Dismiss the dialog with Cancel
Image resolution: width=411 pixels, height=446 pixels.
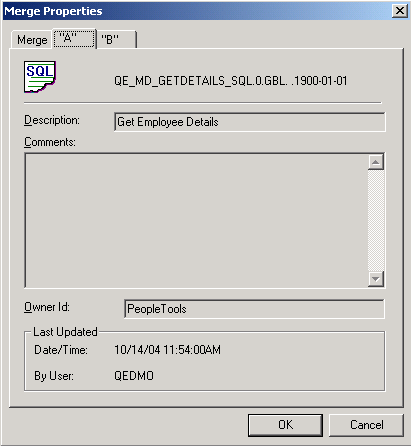coord(366,425)
